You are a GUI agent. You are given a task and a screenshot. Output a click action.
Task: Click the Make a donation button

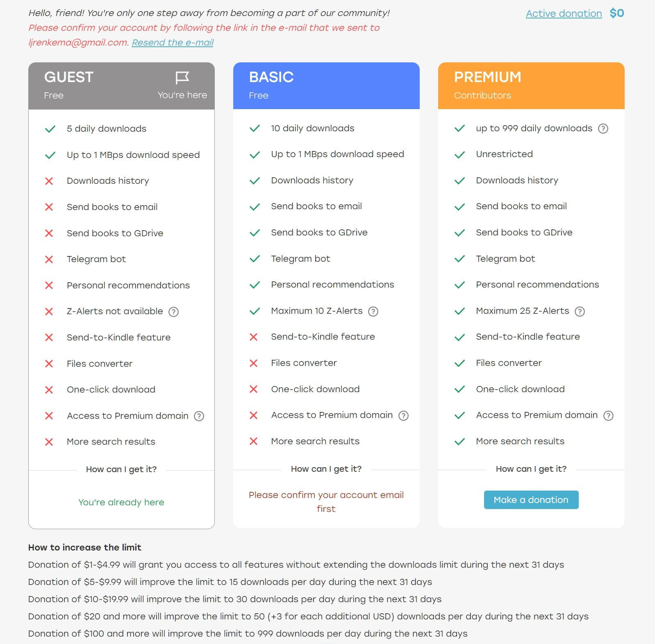pos(531,500)
